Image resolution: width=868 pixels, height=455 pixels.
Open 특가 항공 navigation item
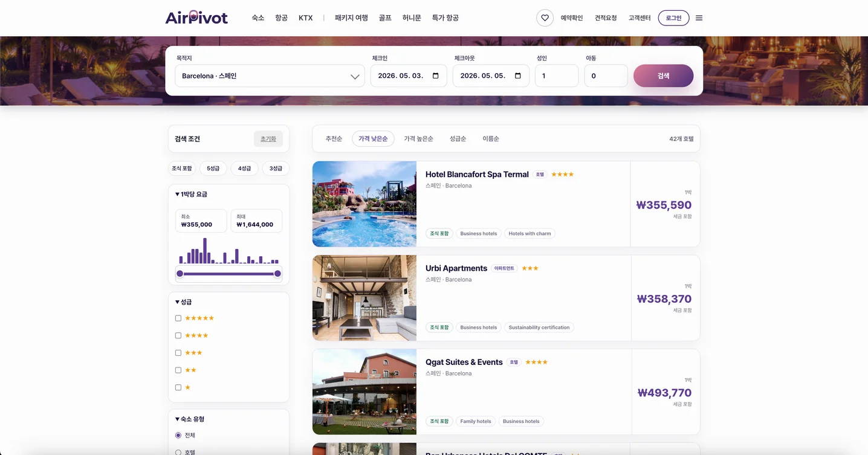(445, 18)
